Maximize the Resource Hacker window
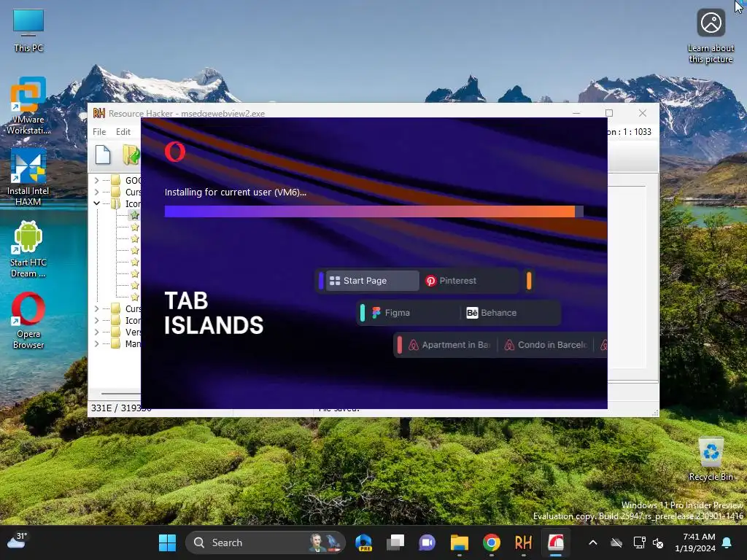 pos(609,113)
